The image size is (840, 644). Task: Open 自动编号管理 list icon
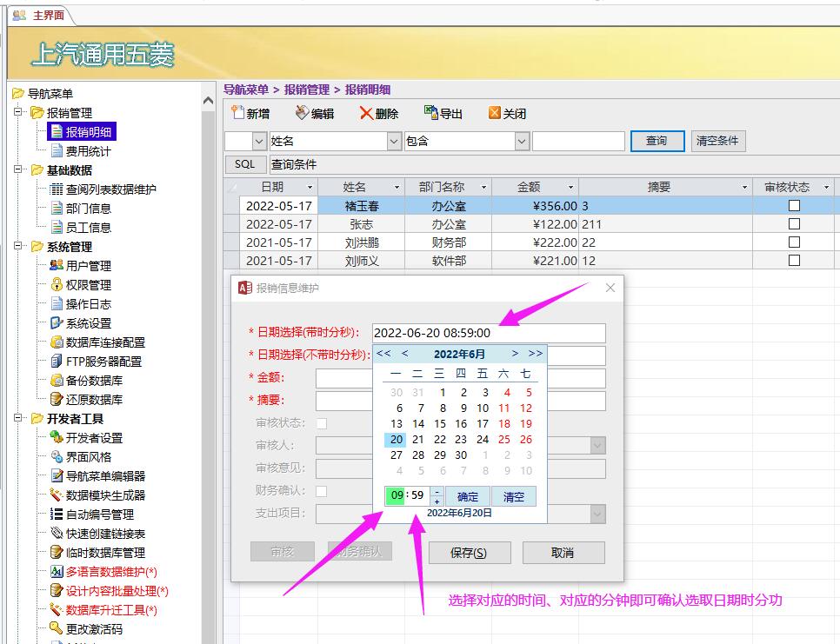57,514
